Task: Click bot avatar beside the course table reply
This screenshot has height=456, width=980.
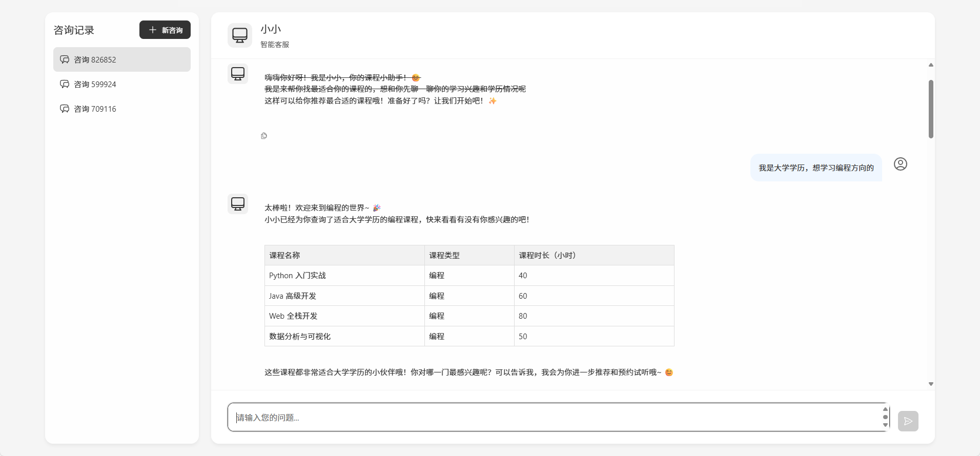Action: [238, 204]
